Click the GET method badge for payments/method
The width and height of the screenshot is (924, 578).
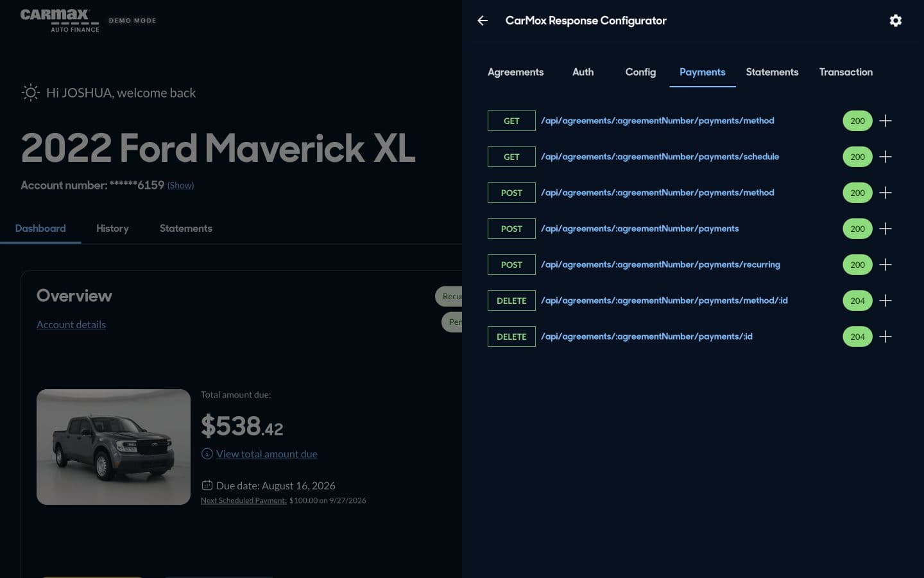[x=511, y=121]
